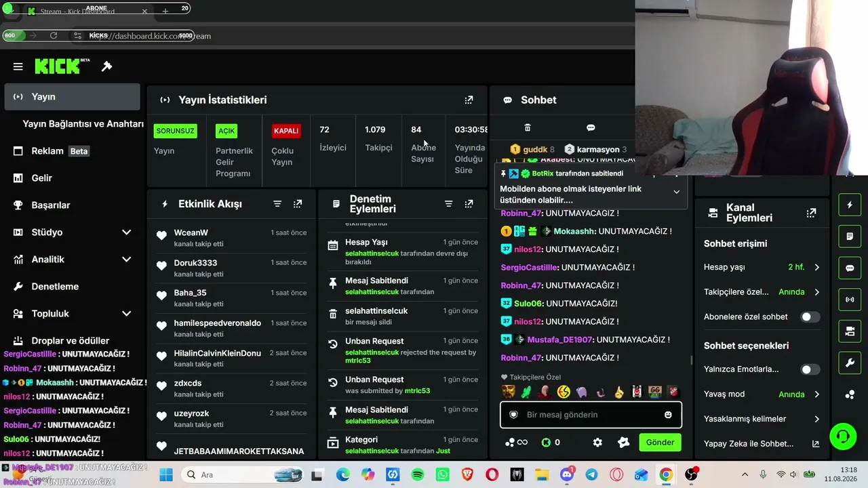Click the three-dots icon below right rail
This screenshot has width=868, height=488.
tap(850, 394)
